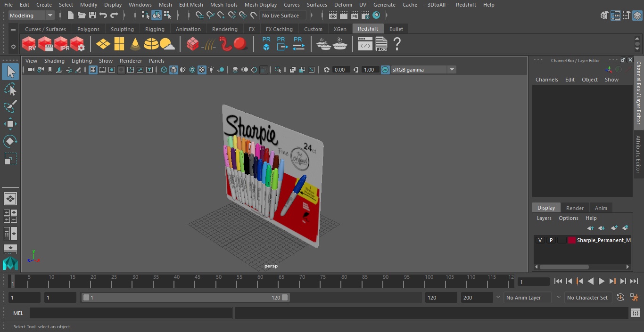Click the red curly worm shelf icon
The image size is (644, 332).
pyautogui.click(x=226, y=44)
